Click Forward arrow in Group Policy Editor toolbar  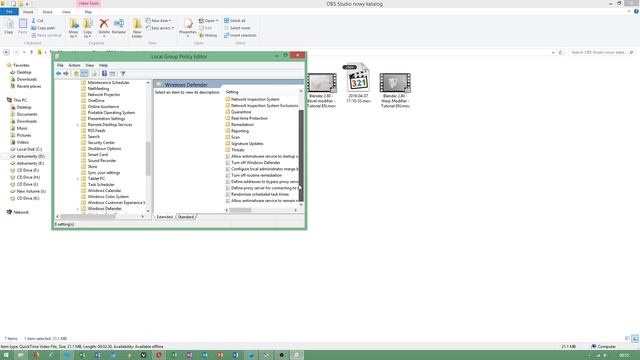click(66, 73)
